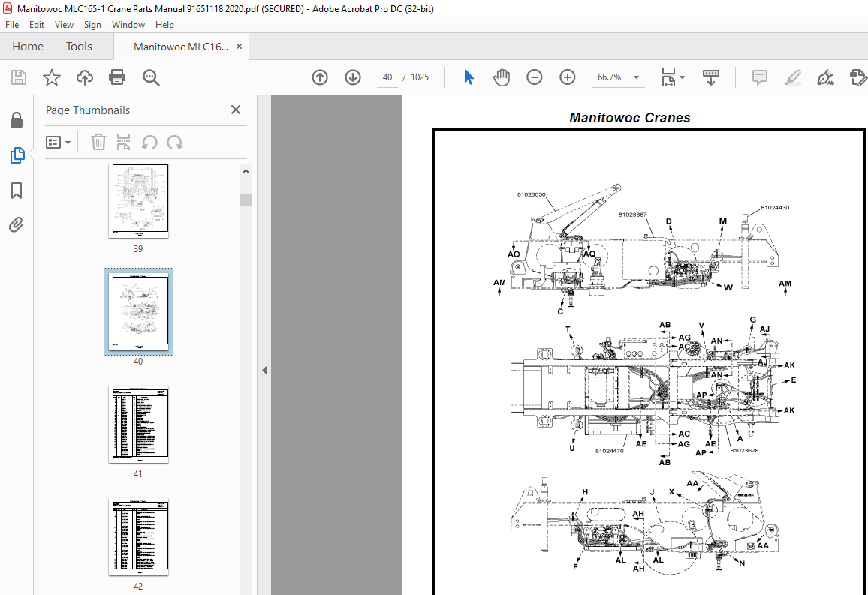Click the Manitowoc Cranes page heading
This screenshot has width=868, height=595.
coord(630,118)
